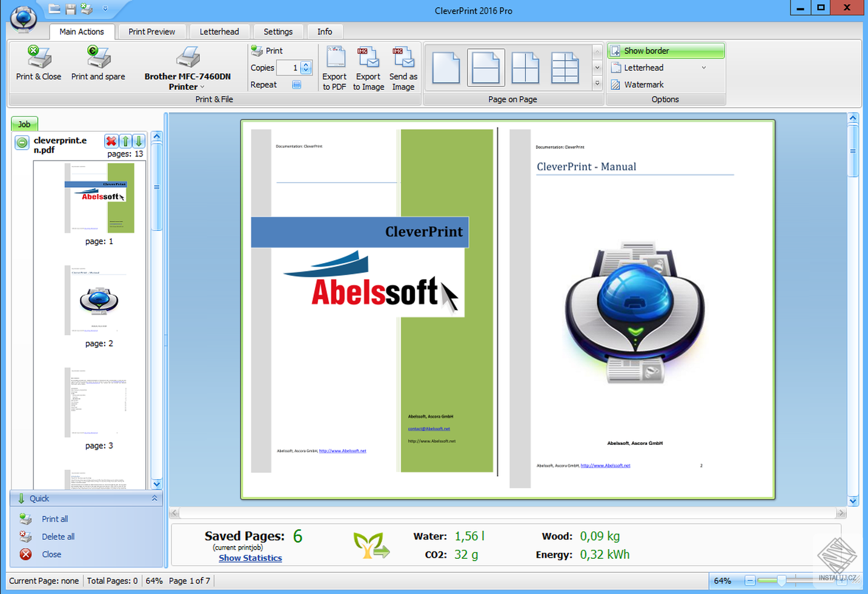
Task: Open the Show Statistics link
Action: tap(250, 558)
